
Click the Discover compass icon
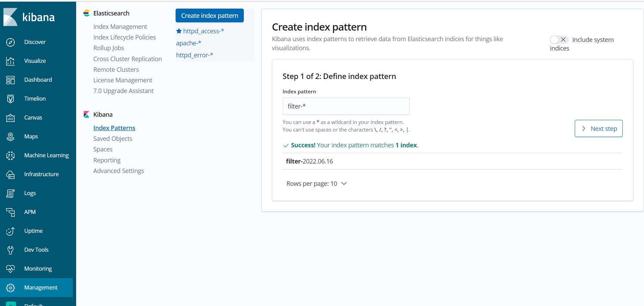(x=11, y=42)
